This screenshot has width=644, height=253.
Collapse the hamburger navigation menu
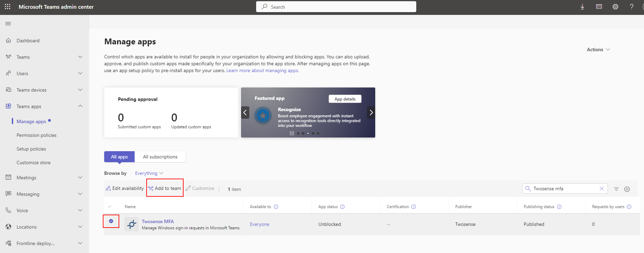pyautogui.click(x=8, y=24)
